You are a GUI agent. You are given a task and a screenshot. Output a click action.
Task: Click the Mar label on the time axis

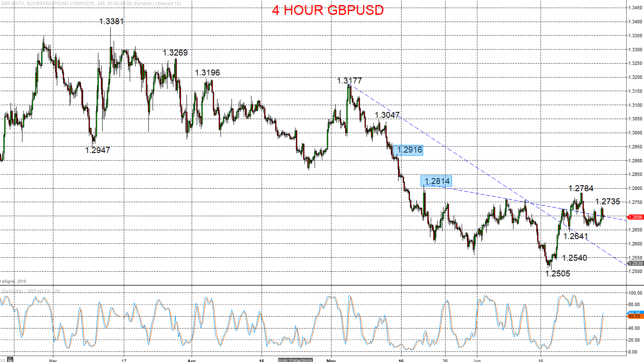tap(53, 361)
